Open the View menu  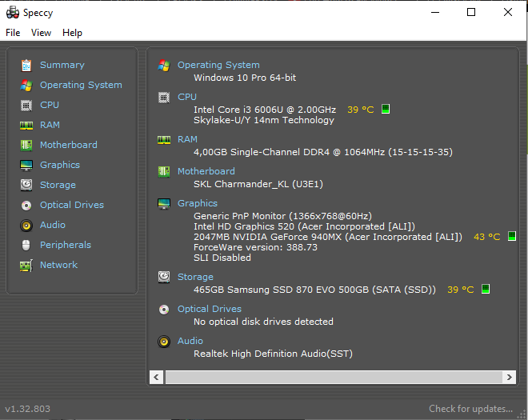[41, 33]
